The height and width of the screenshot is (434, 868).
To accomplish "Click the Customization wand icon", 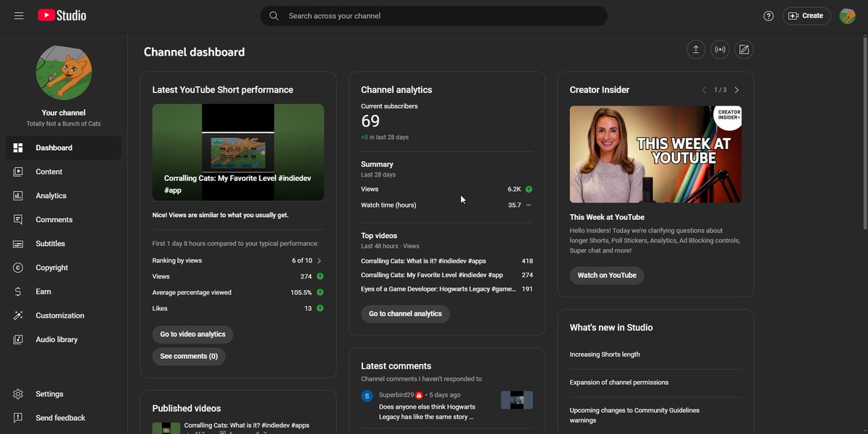I will click(19, 315).
